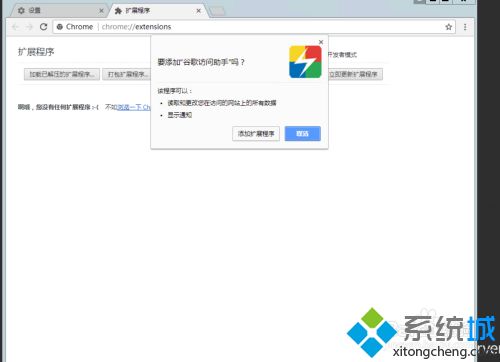The width and height of the screenshot is (500, 362).
Task: Open the Chrome three-dot menu
Action: coord(465,27)
